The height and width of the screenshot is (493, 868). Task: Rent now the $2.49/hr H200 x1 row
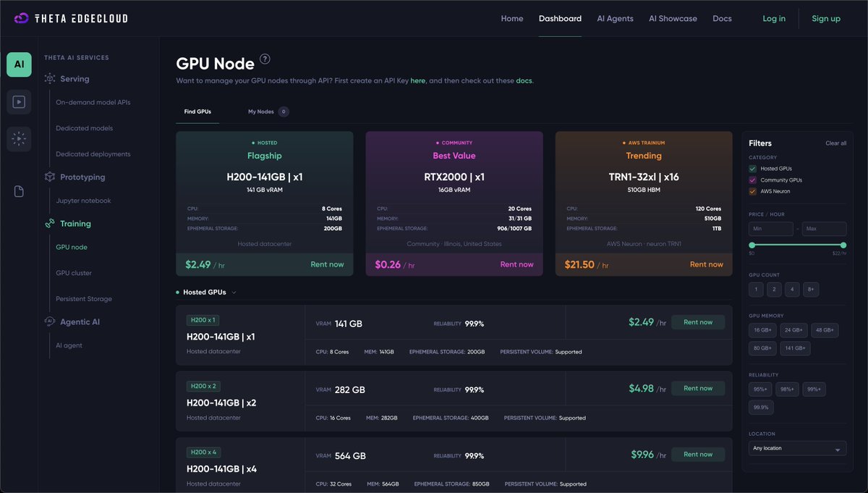click(698, 322)
